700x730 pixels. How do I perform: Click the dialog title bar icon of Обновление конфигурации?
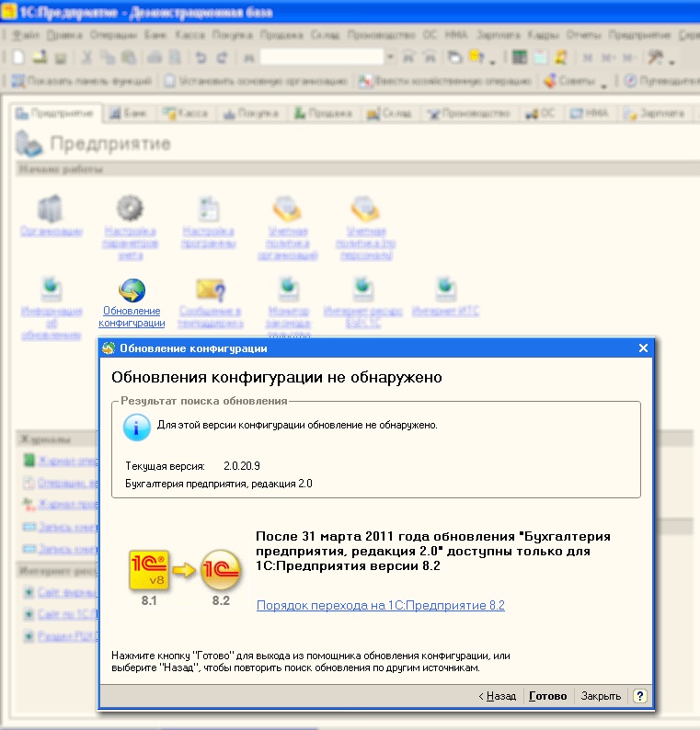109,348
